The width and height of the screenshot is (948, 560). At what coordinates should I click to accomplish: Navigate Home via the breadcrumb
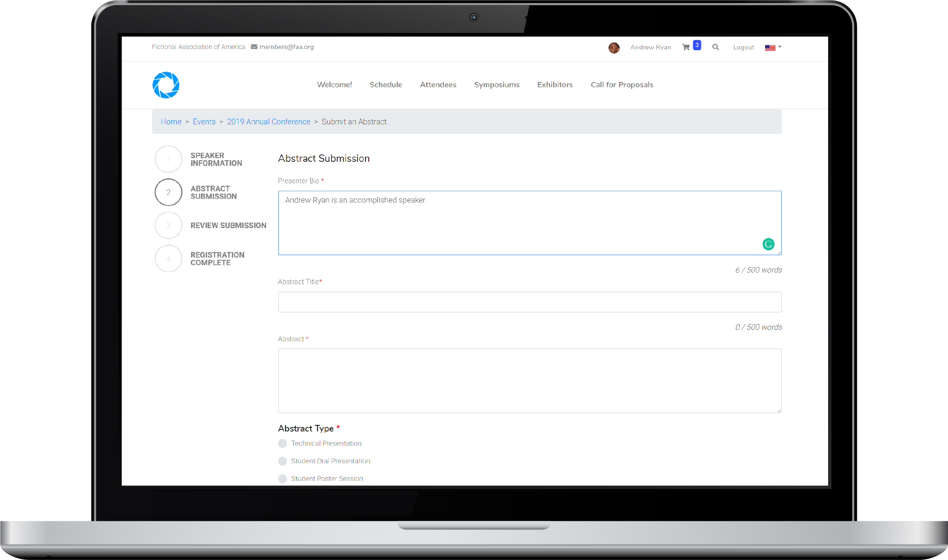tap(171, 121)
